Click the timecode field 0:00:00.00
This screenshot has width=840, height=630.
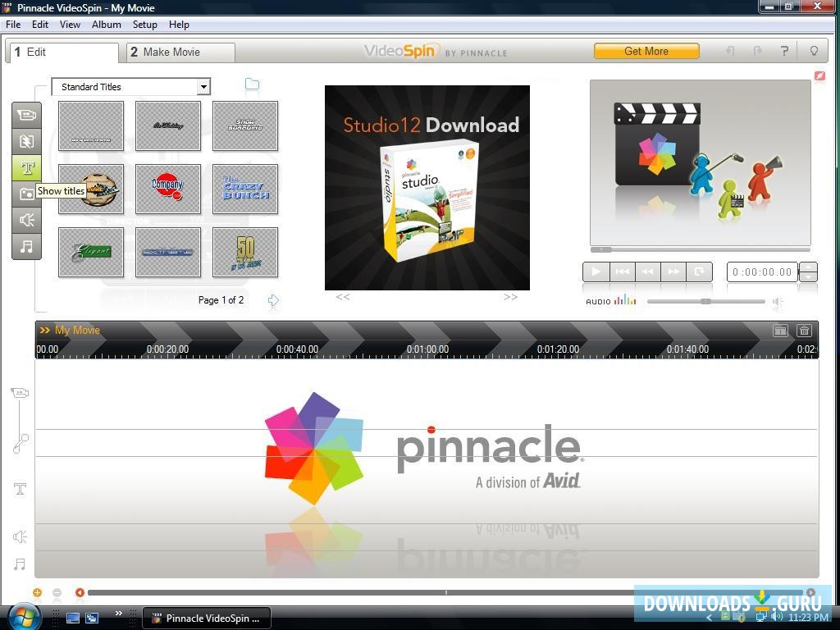762,272
